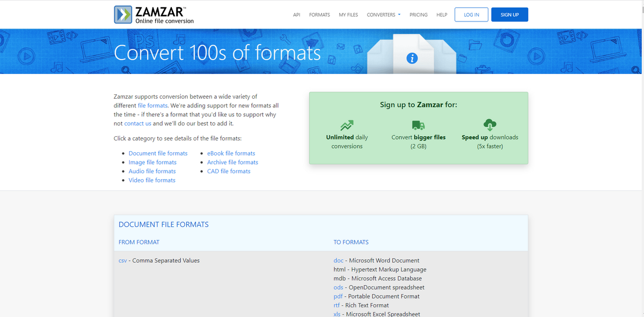Jump to eBook file formats
This screenshot has height=317, width=644.
(x=231, y=153)
